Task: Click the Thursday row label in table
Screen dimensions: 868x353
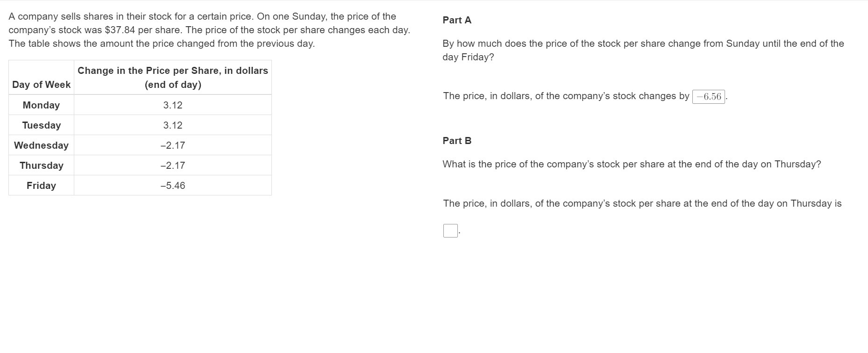Action: coord(41,166)
